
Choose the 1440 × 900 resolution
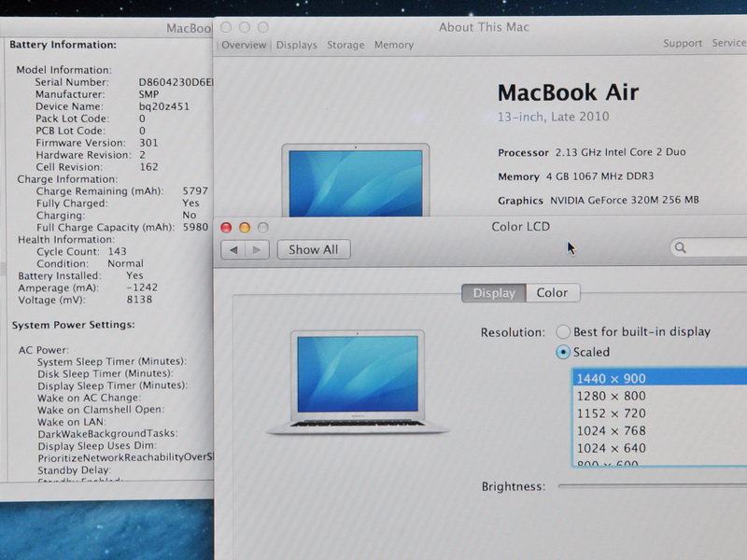[660, 379]
